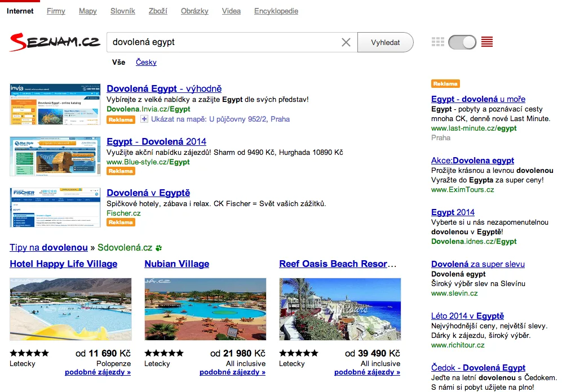
Task: Toggle the grid/list view switch
Action: (462, 42)
